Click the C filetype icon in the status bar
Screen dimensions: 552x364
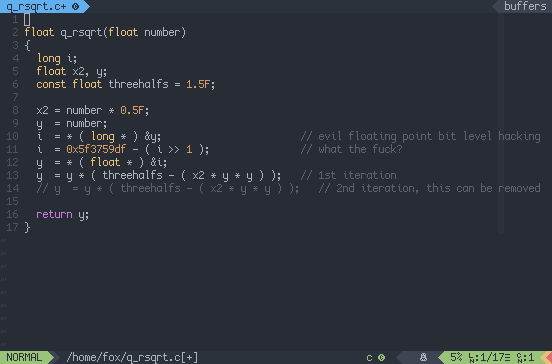coord(381,358)
